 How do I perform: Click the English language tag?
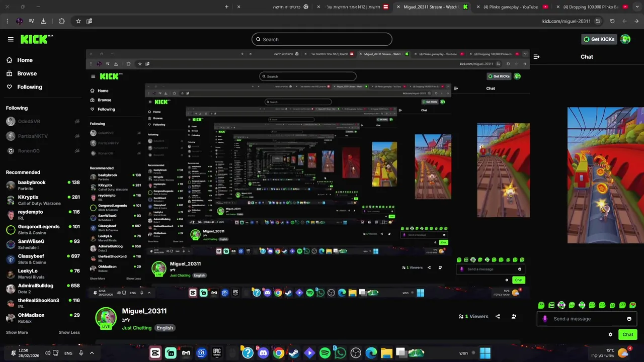[x=165, y=328]
